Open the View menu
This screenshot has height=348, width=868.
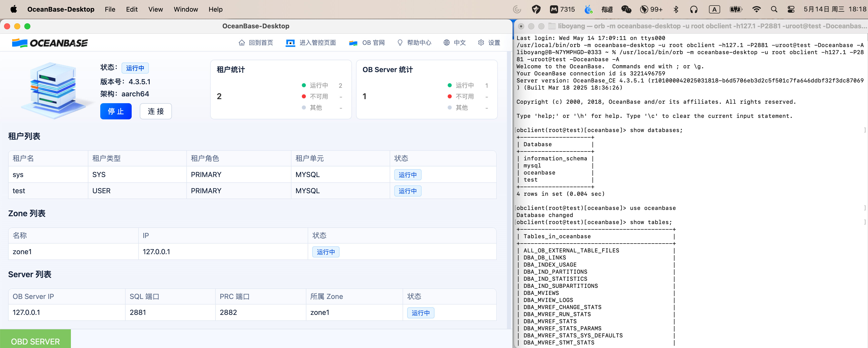pyautogui.click(x=155, y=9)
